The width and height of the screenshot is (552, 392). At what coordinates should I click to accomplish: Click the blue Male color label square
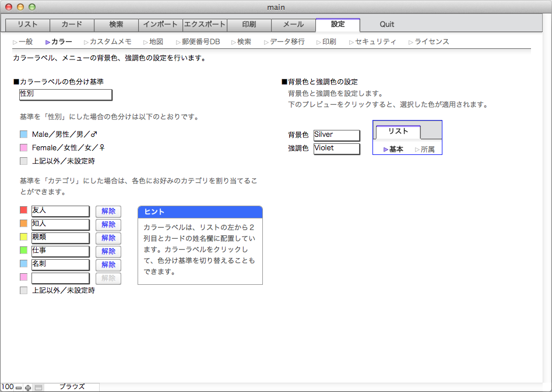[24, 135]
